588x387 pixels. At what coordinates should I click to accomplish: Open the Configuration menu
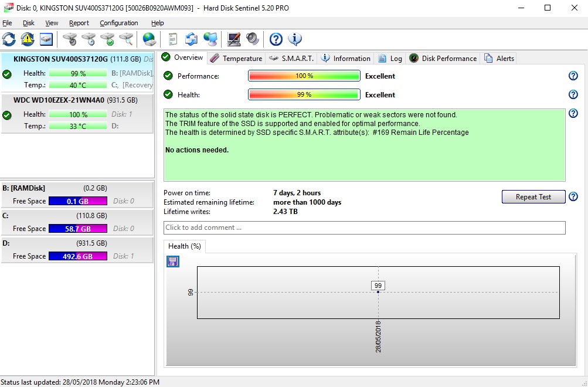tap(119, 23)
